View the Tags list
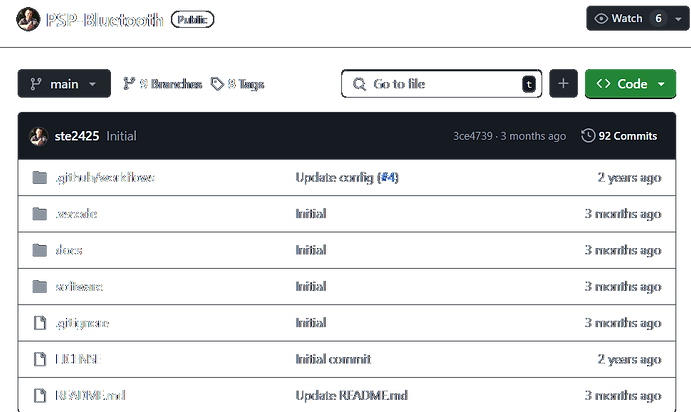 click(237, 84)
